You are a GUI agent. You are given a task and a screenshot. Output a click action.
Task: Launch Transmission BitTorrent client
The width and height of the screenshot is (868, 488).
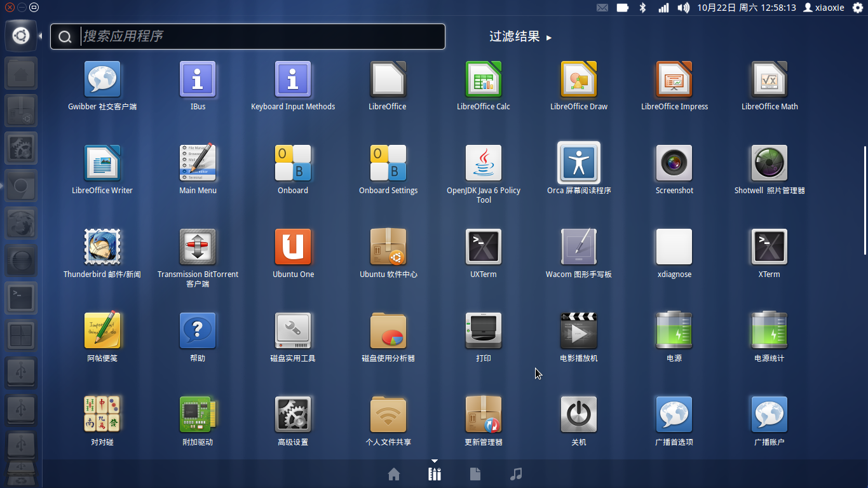coord(198,247)
